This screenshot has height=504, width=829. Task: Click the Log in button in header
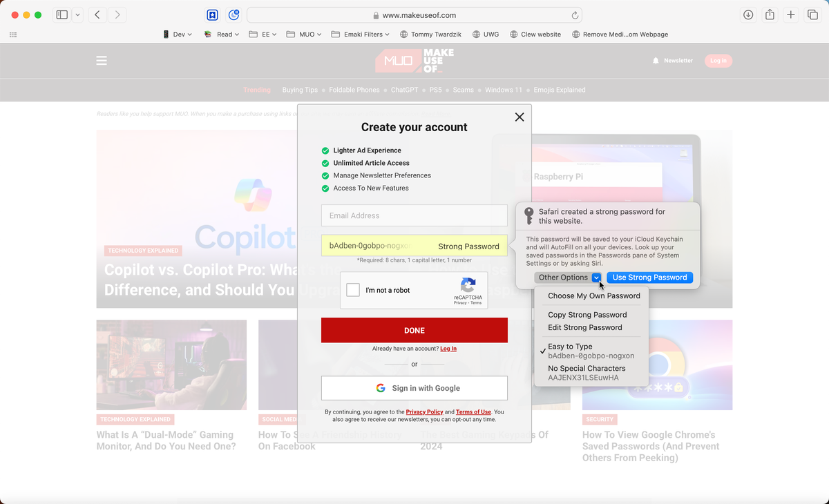(718, 61)
